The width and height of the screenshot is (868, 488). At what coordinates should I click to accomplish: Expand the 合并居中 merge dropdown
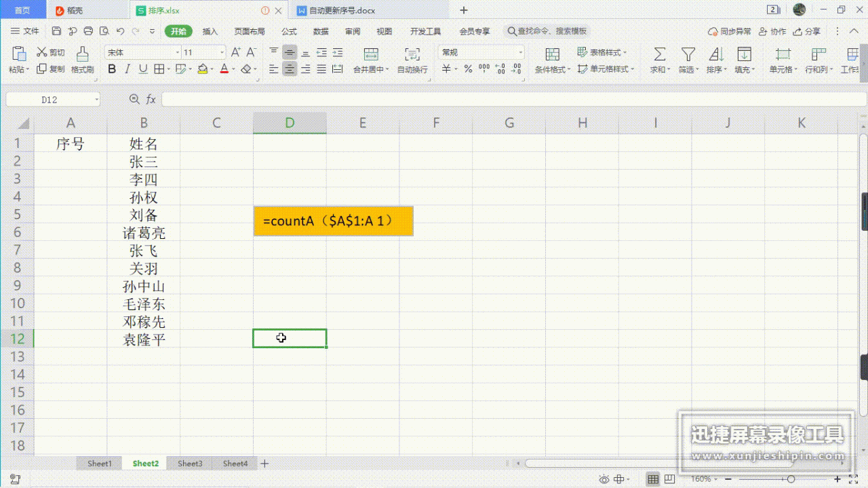[x=387, y=69]
